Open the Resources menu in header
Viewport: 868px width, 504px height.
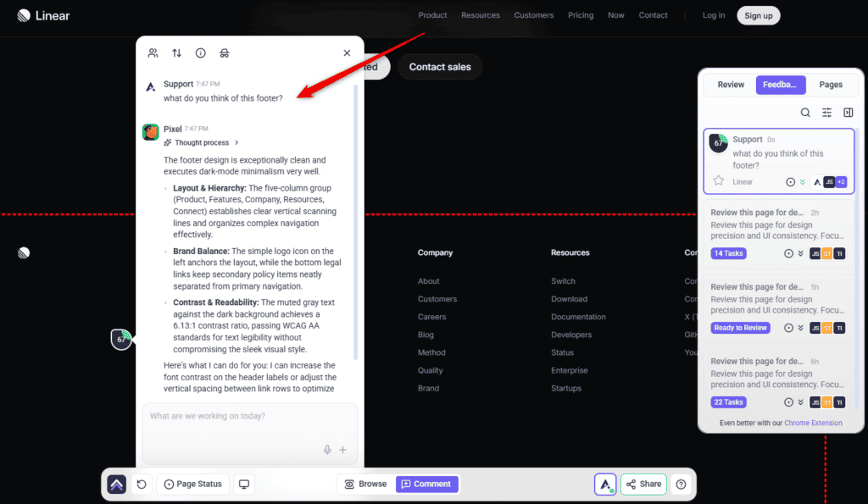481,15
